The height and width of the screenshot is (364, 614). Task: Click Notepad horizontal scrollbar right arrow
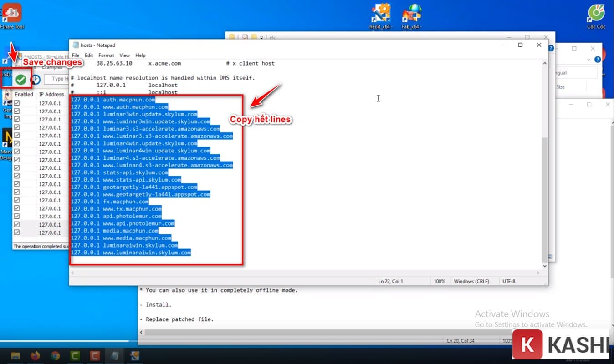[537, 272]
